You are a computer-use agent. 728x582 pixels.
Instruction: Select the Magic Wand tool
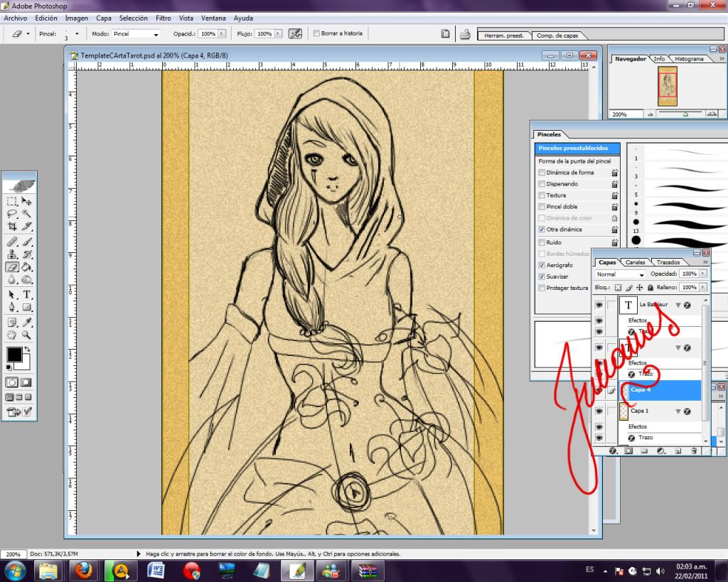pos(26,214)
